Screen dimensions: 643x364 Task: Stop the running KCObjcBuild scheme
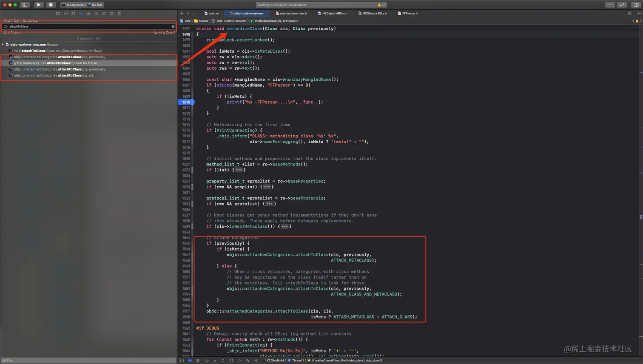(51, 5)
